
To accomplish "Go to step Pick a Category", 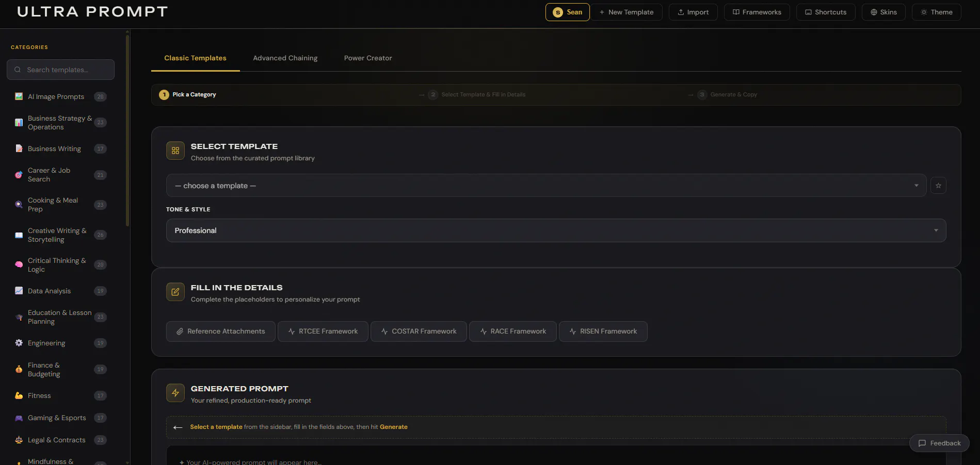I will pos(188,95).
